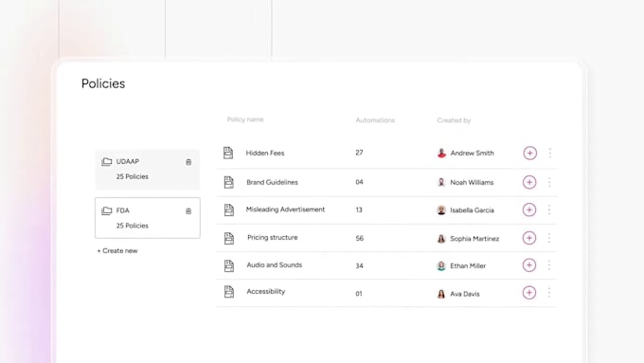Click automations count 13

[x=359, y=210]
